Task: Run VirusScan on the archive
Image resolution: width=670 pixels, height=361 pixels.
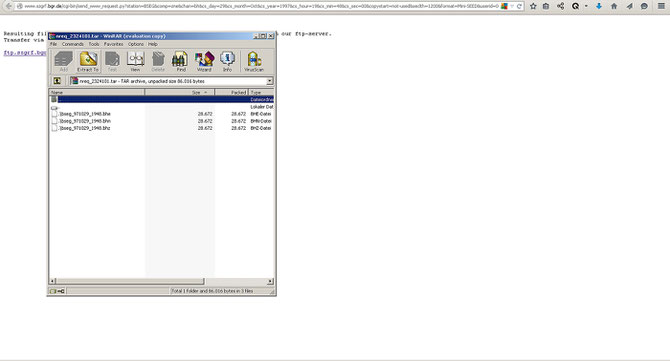Action: (x=254, y=62)
